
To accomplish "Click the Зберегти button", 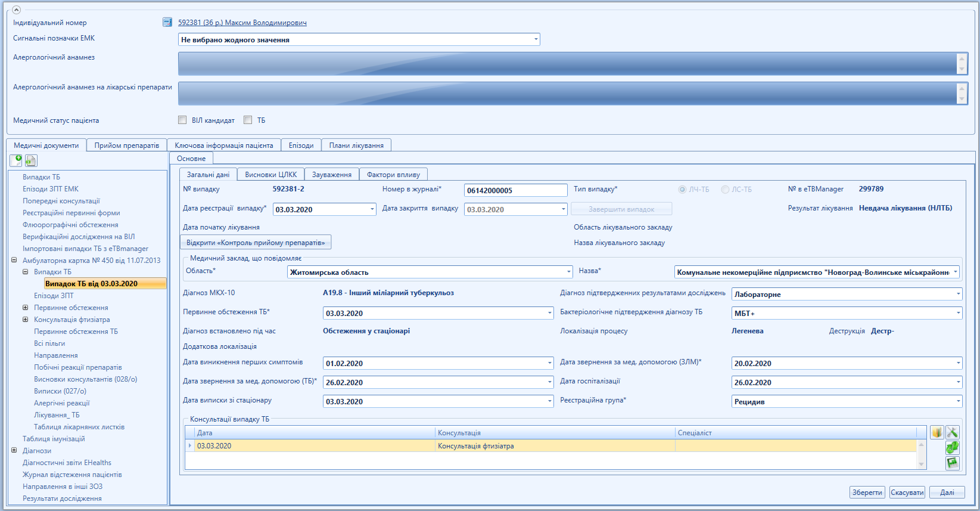I will 867,492.
